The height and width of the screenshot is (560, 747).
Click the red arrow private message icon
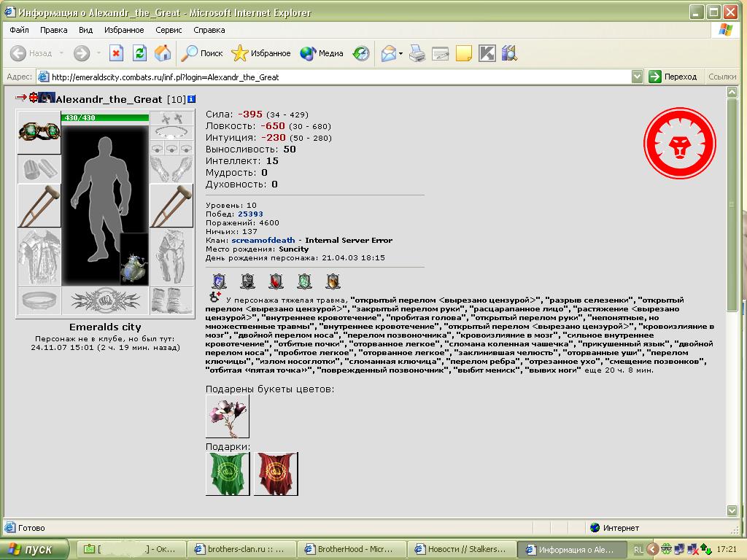click(21, 98)
